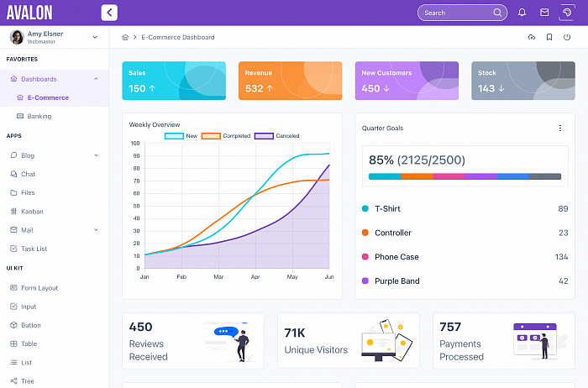Open the Dashboards menu item
Viewport: 588px width, 388px height.
[x=55, y=79]
